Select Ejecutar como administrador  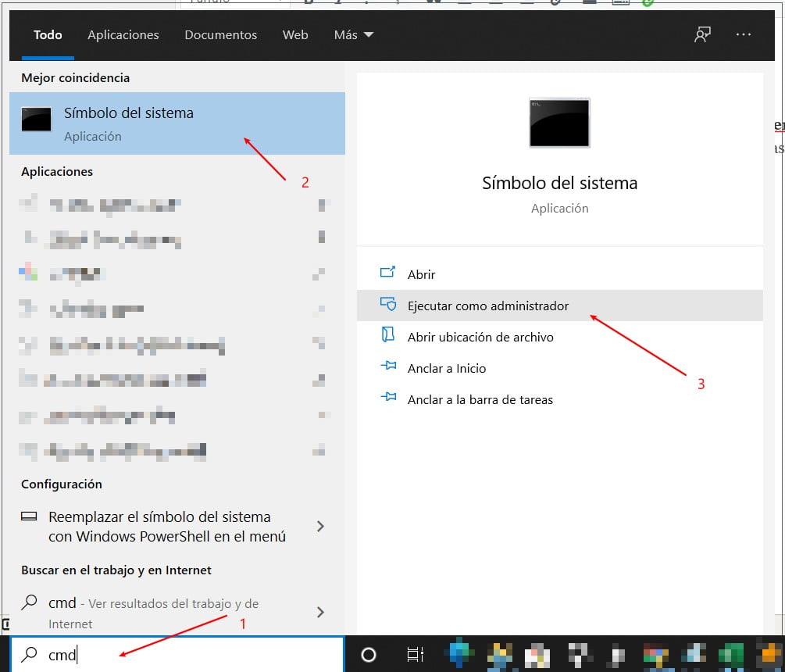560,306
